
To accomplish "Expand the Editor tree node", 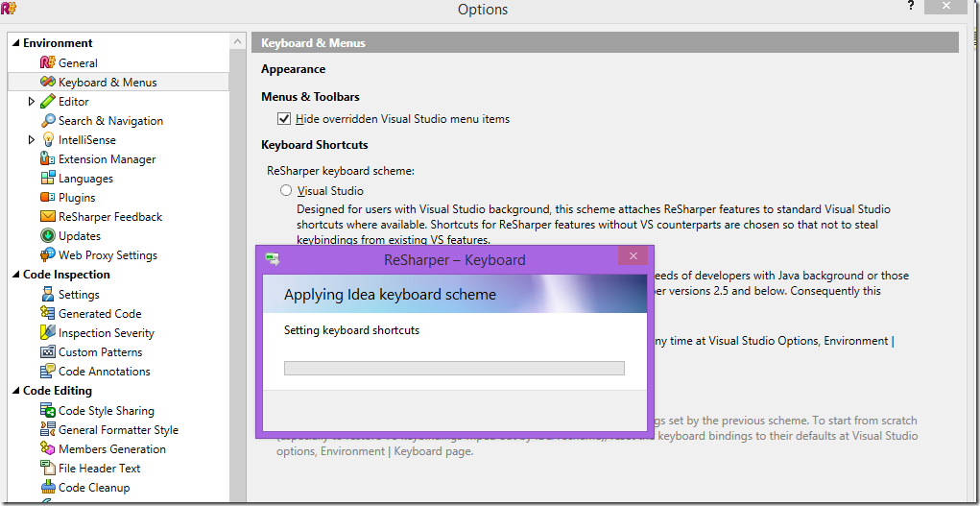I will 32,102.
